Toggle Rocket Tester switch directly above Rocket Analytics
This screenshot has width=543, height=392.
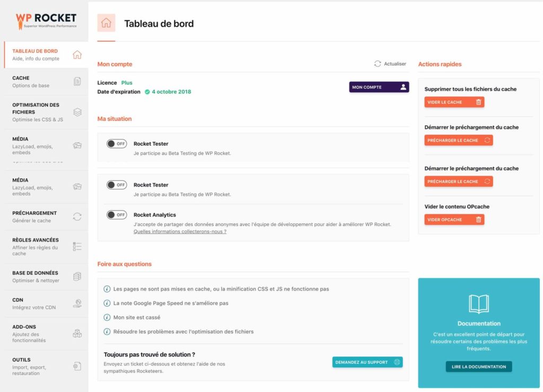pos(117,185)
